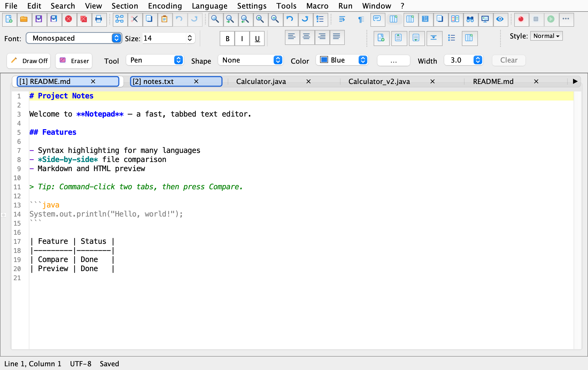Screen dimensions: 588x370
Task: Open the Shape dropdown set to None
Action: 250,60
